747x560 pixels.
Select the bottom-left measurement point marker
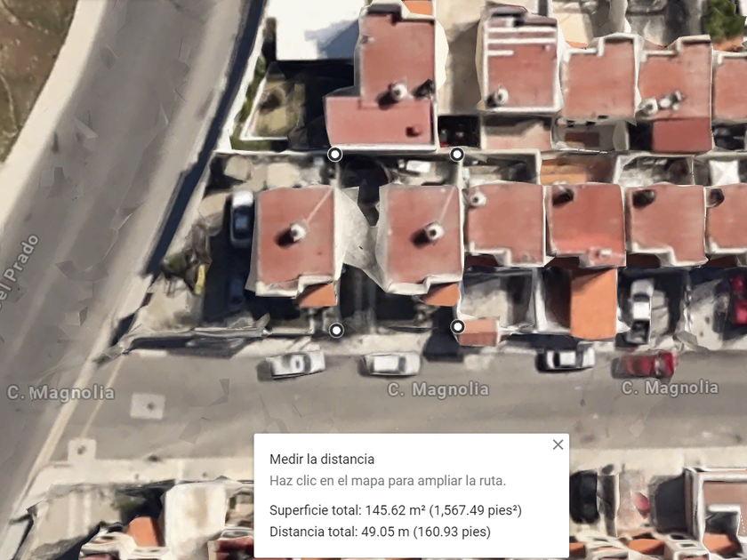pyautogui.click(x=336, y=330)
